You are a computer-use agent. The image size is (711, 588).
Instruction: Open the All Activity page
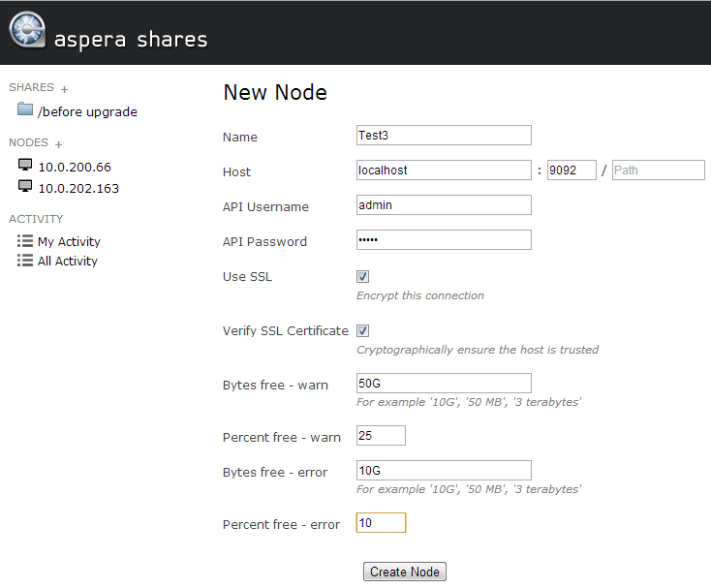pos(68,262)
